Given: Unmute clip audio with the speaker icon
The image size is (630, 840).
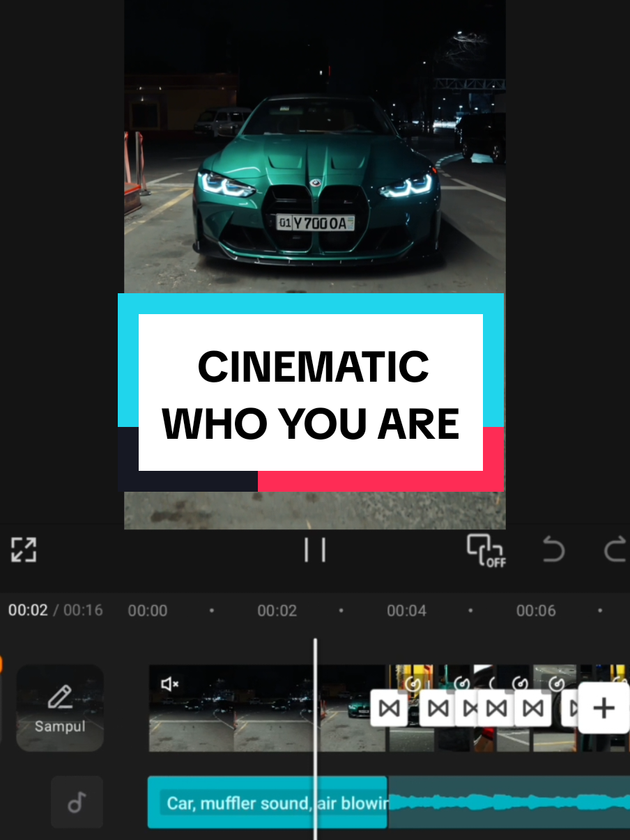Looking at the screenshot, I should tap(170, 684).
